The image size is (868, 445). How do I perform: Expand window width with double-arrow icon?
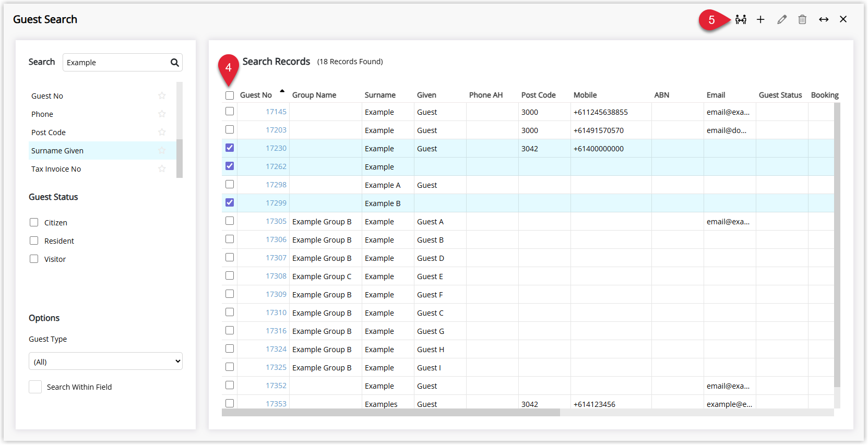824,19
